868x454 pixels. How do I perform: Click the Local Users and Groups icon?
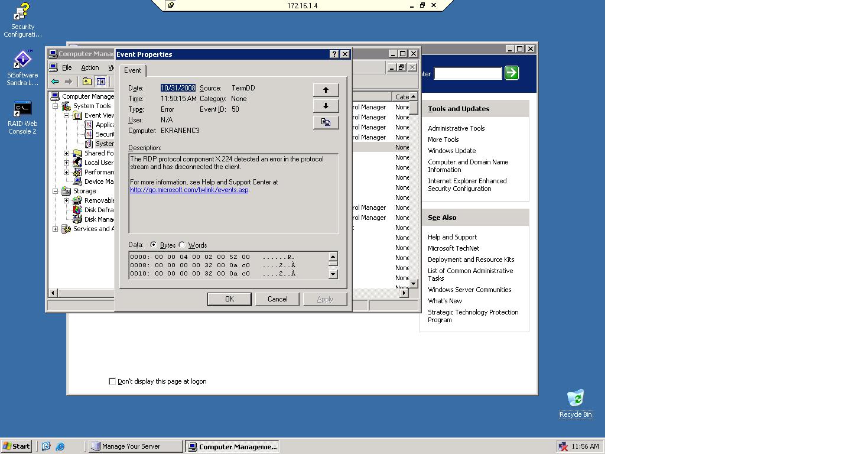77,163
